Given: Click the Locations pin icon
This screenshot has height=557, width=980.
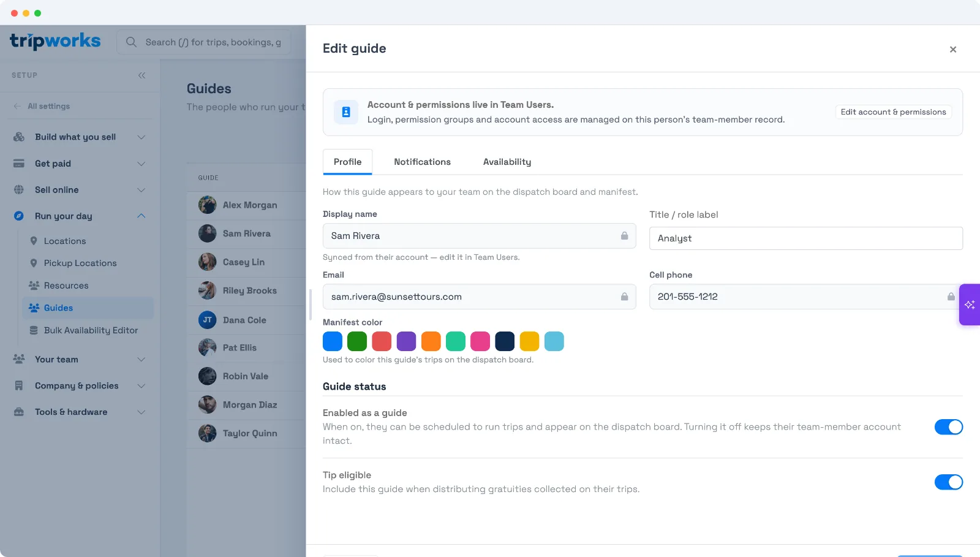Looking at the screenshot, I should [x=34, y=241].
